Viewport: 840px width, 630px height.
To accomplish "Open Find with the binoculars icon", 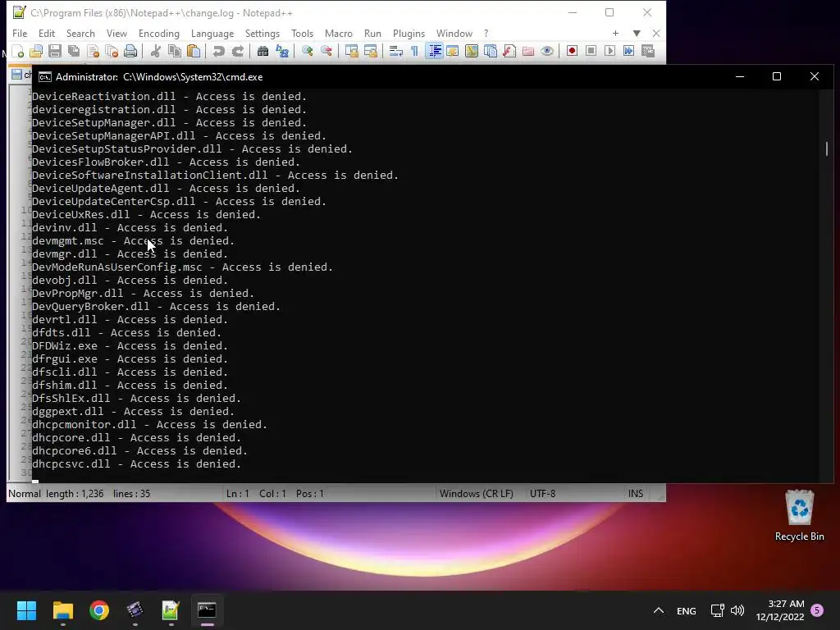I will (x=262, y=51).
